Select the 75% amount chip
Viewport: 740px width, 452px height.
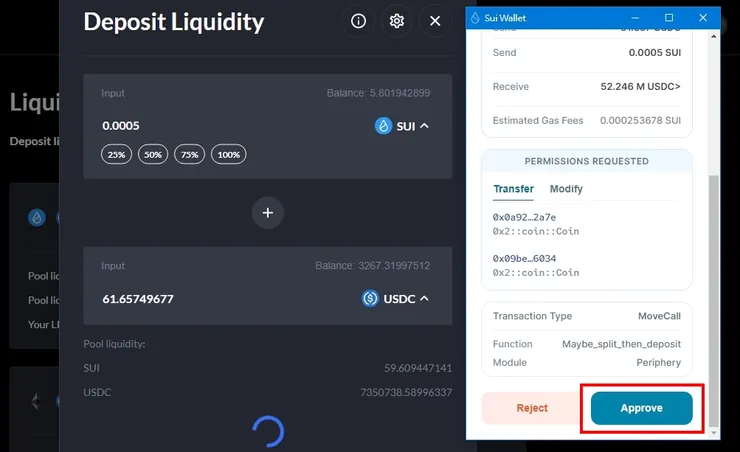pyautogui.click(x=189, y=154)
